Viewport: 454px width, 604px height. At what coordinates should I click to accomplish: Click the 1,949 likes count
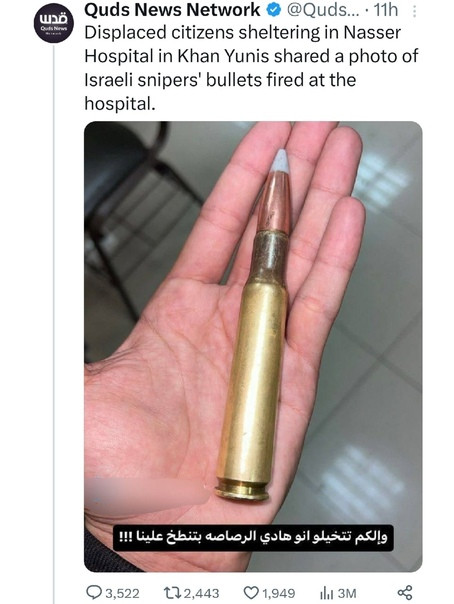tap(279, 593)
